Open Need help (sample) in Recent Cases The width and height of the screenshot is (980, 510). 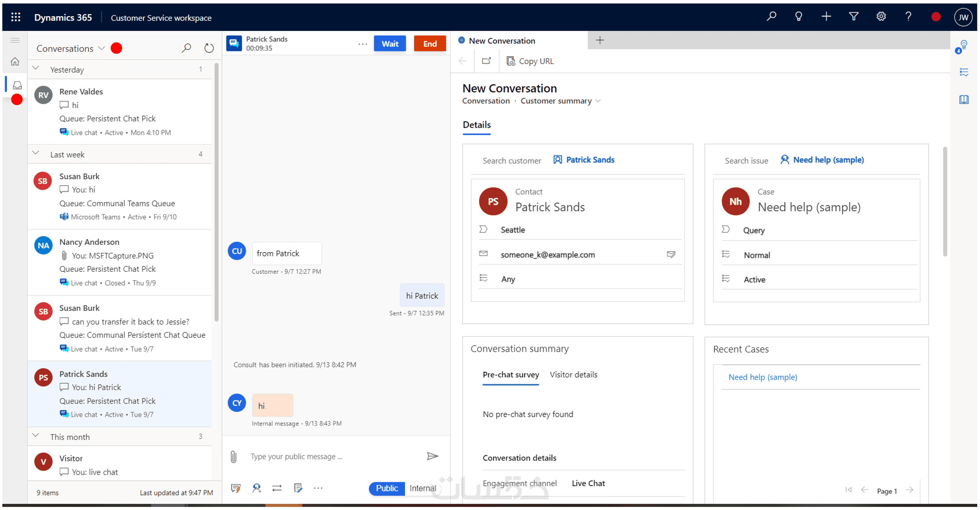tap(762, 377)
